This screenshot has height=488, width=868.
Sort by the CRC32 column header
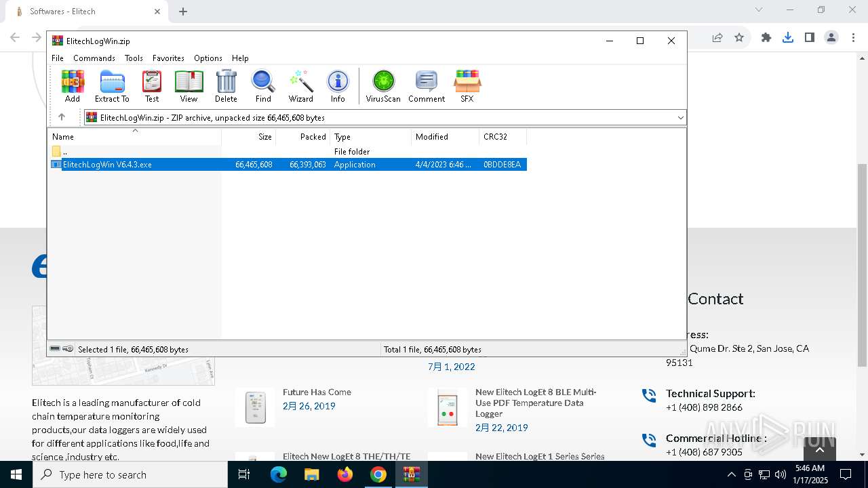pyautogui.click(x=503, y=137)
